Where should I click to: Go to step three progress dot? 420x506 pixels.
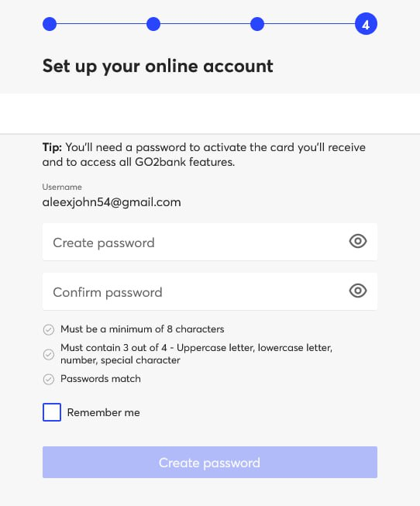(257, 24)
